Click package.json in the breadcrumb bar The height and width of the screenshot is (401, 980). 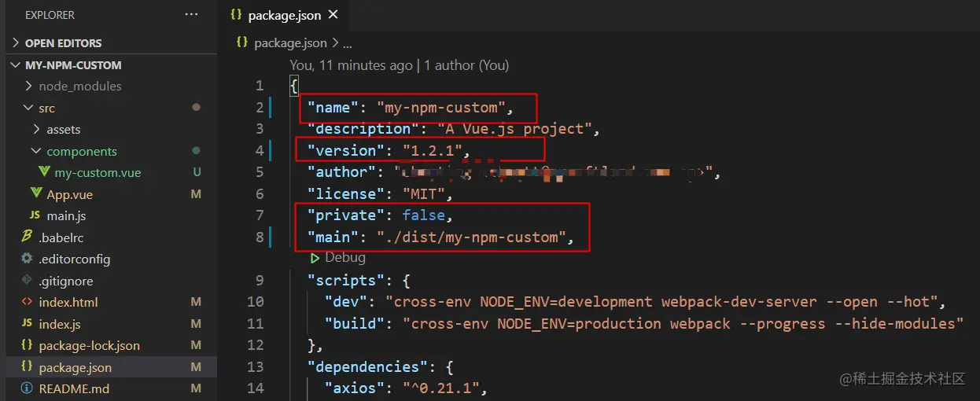290,43
